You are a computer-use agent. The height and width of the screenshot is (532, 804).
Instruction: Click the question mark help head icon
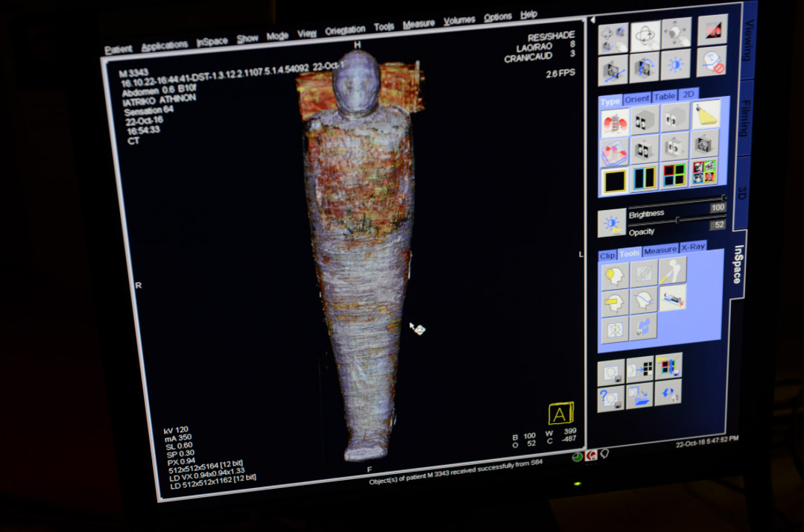pos(611,399)
